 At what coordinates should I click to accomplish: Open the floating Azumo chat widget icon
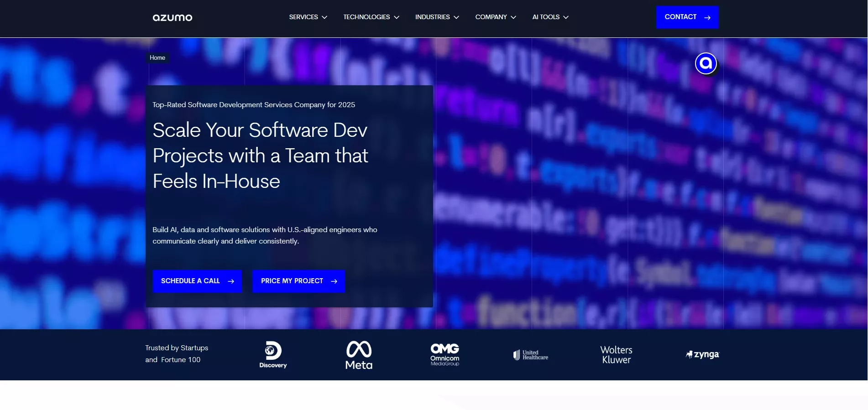pos(706,63)
